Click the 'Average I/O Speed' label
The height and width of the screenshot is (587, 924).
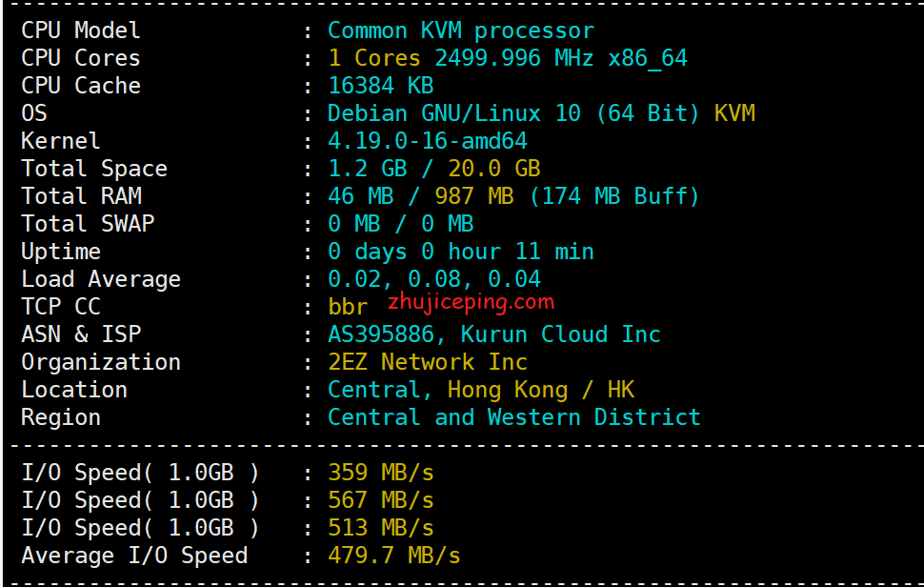click(134, 556)
